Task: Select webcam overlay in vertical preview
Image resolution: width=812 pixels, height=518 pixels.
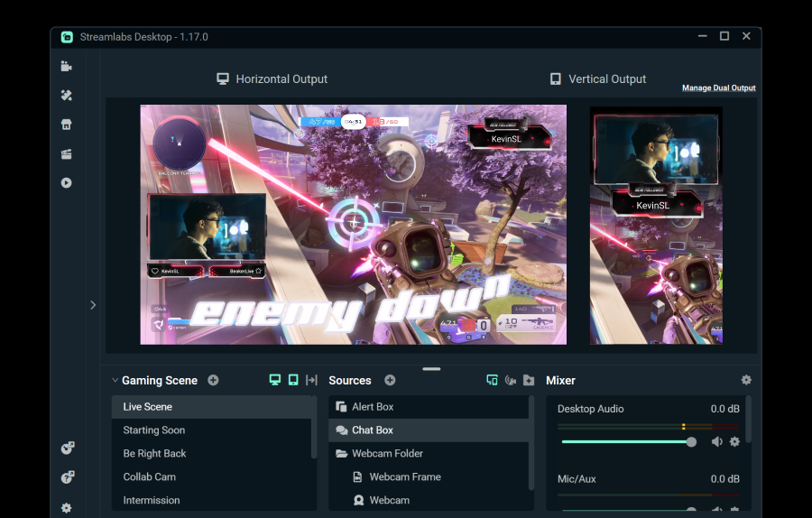Action: tap(656, 149)
